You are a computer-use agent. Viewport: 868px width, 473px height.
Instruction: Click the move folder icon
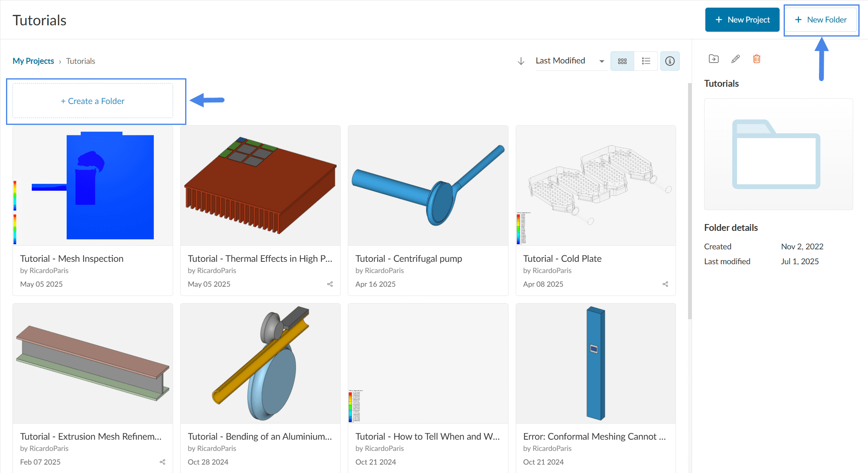click(x=714, y=59)
